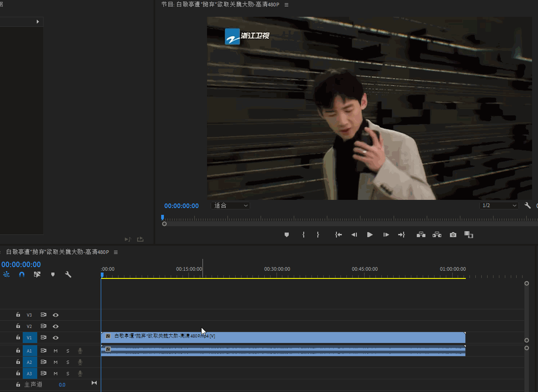
Task: Click the Program monitor timecode 00:00:00:00
Action: coord(181,206)
